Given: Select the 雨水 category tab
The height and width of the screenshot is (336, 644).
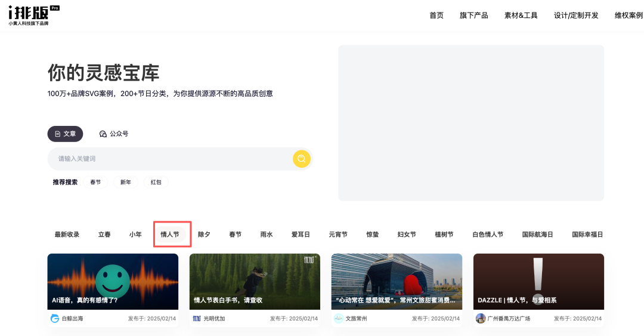Looking at the screenshot, I should coord(267,235).
